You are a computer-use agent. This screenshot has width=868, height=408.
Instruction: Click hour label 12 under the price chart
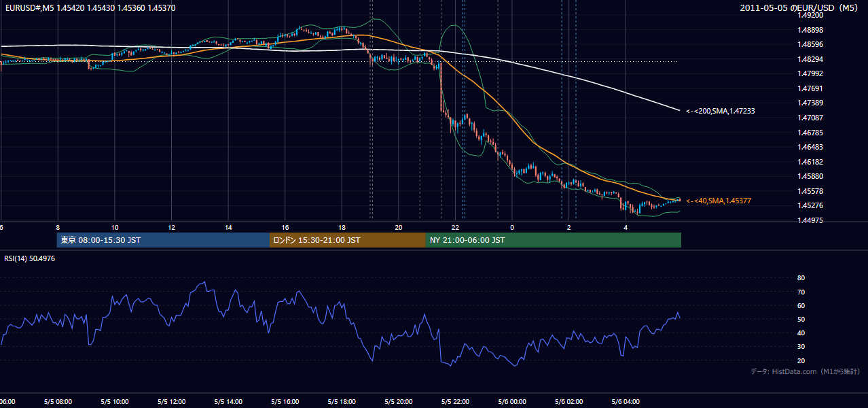tap(171, 227)
